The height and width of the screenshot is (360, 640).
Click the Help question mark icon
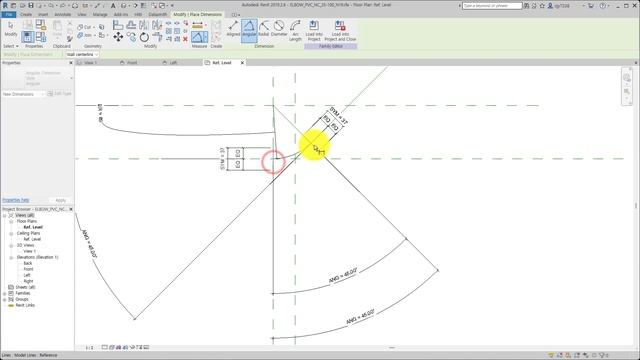click(603, 6)
